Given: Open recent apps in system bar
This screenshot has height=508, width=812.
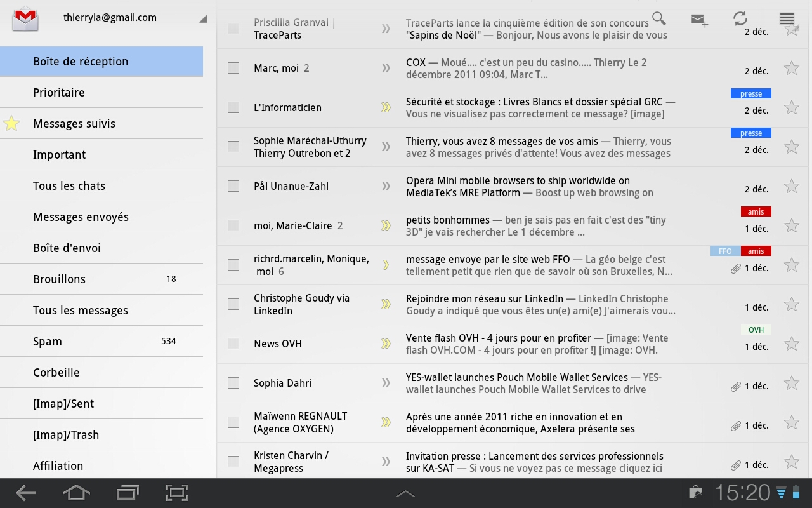Looking at the screenshot, I should coord(128,493).
